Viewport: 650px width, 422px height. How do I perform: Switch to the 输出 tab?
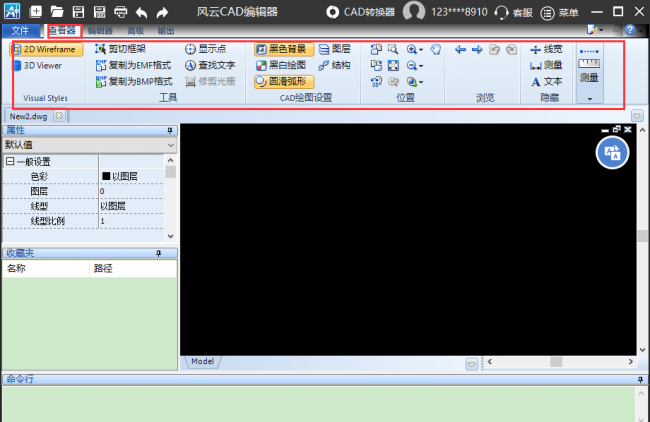166,31
